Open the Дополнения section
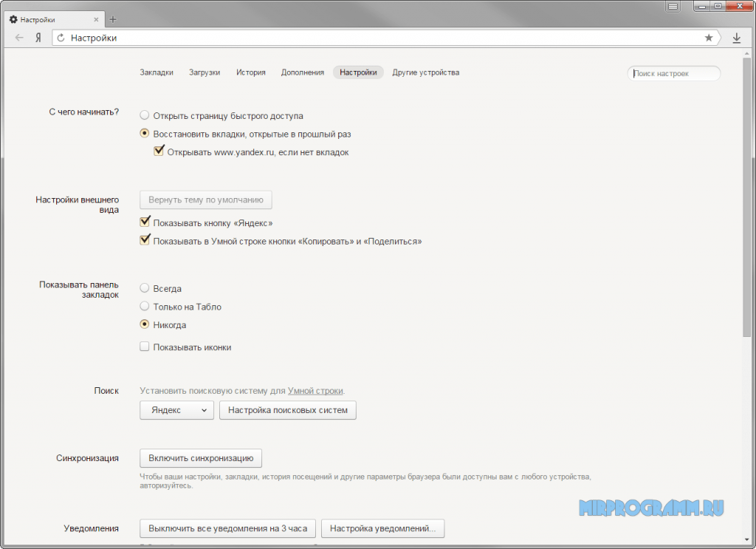 302,72
